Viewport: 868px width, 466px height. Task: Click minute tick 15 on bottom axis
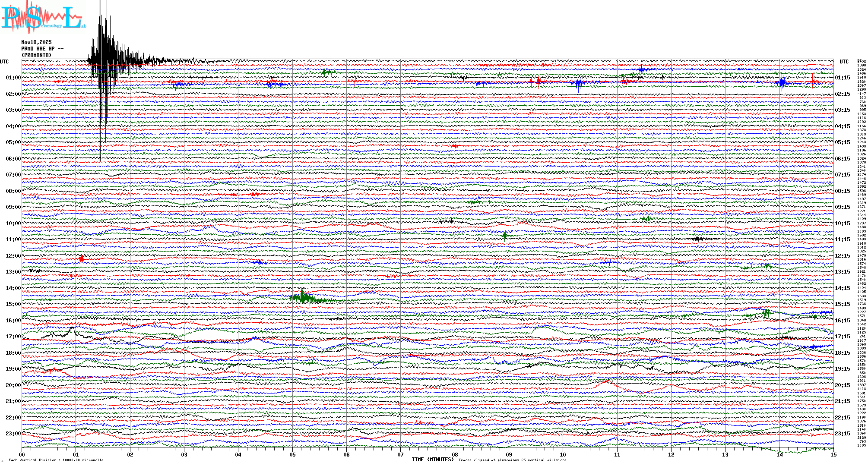point(833,455)
